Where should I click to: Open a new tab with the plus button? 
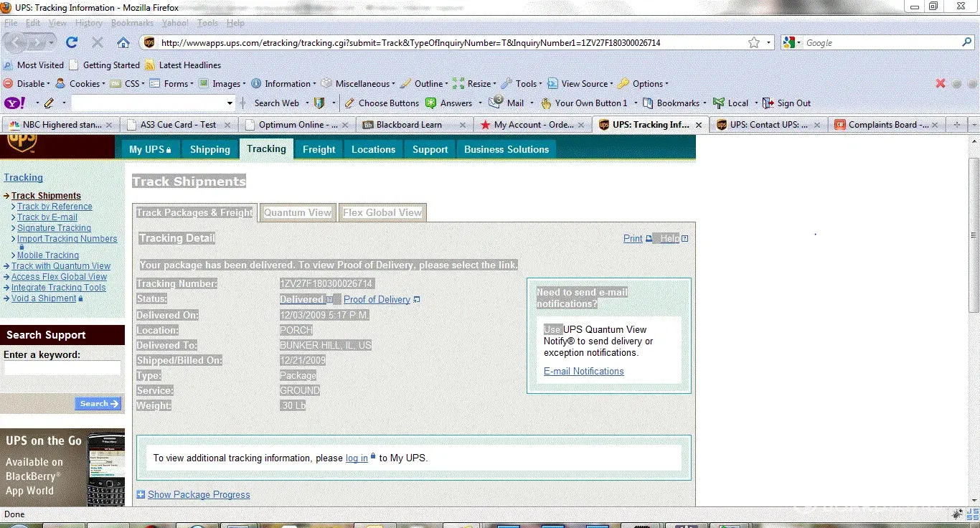[x=956, y=125]
